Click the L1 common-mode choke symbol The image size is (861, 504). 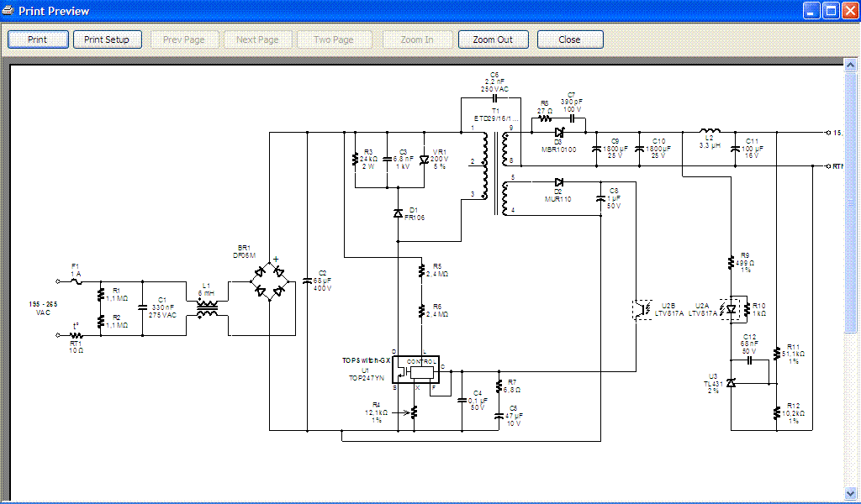coord(208,309)
